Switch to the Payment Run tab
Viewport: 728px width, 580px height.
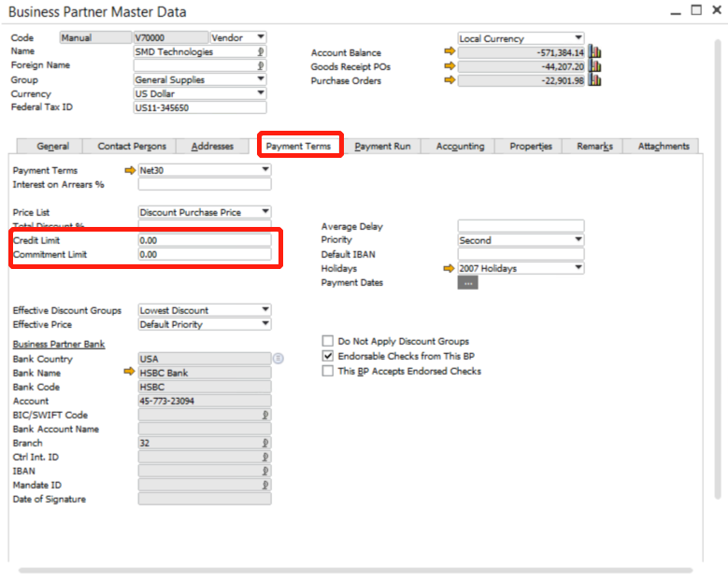pos(382,146)
